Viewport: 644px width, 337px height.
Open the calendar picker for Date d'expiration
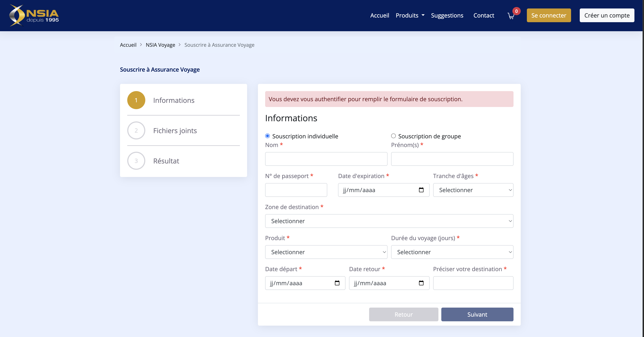point(421,190)
